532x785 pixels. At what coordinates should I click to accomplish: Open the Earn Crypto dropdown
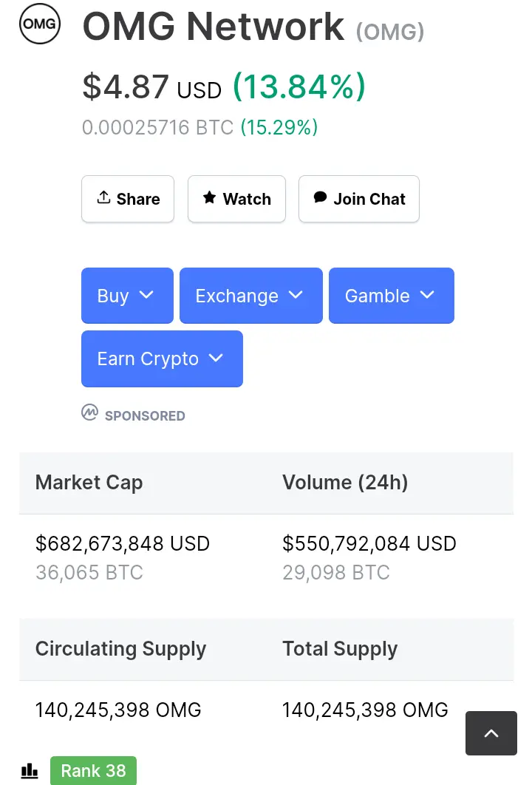[162, 358]
